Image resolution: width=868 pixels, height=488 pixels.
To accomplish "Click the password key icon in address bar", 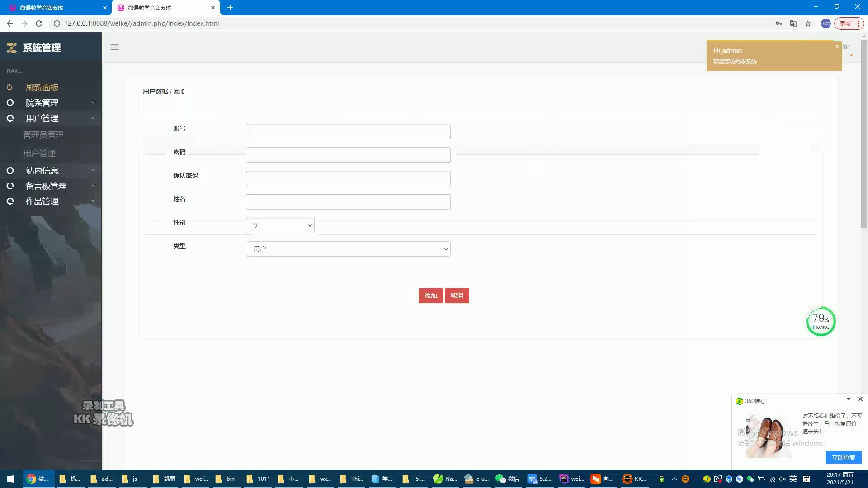I will (x=779, y=23).
